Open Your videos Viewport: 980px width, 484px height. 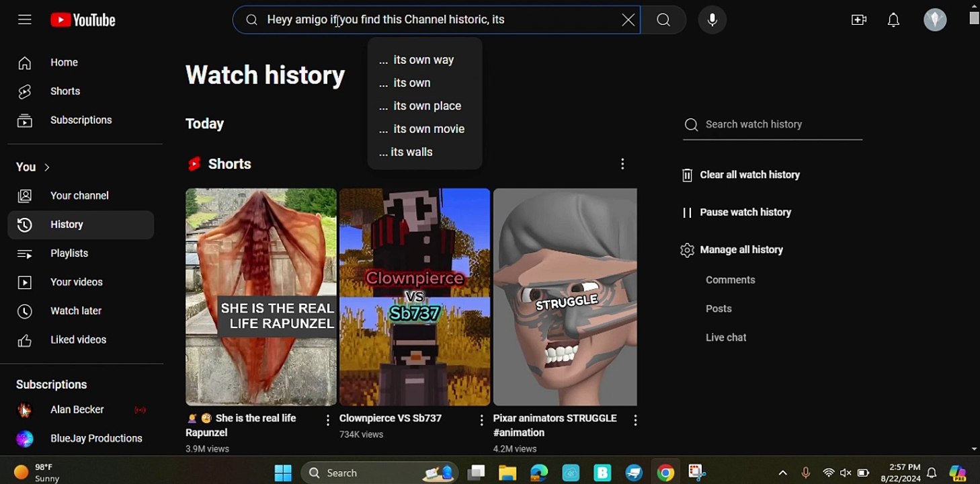coord(81,282)
